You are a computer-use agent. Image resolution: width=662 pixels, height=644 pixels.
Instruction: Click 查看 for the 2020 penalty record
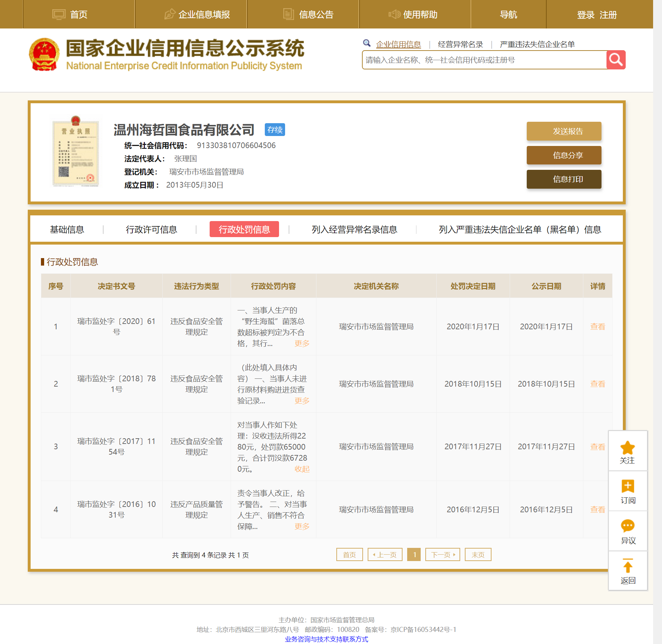click(x=598, y=327)
